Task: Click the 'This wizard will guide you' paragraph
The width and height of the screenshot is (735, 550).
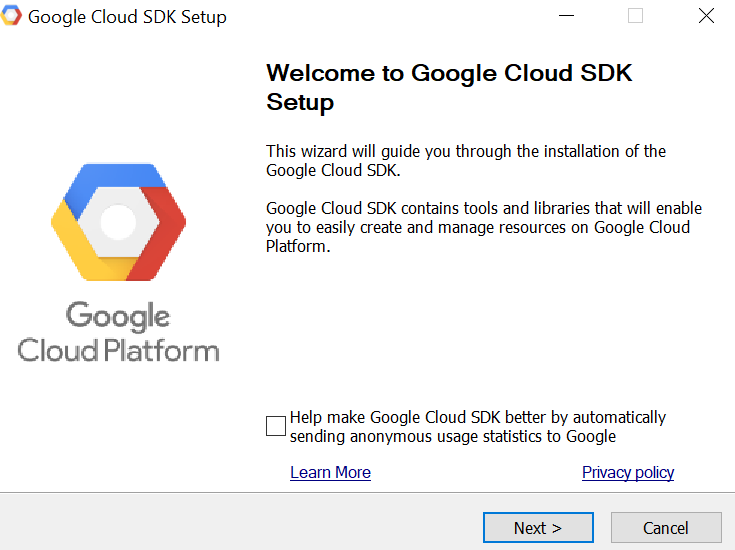Action: point(466,161)
